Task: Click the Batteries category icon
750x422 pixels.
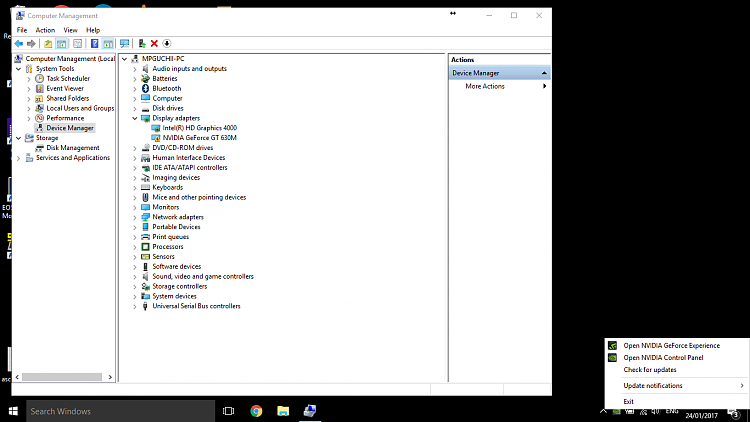Action: click(x=145, y=78)
